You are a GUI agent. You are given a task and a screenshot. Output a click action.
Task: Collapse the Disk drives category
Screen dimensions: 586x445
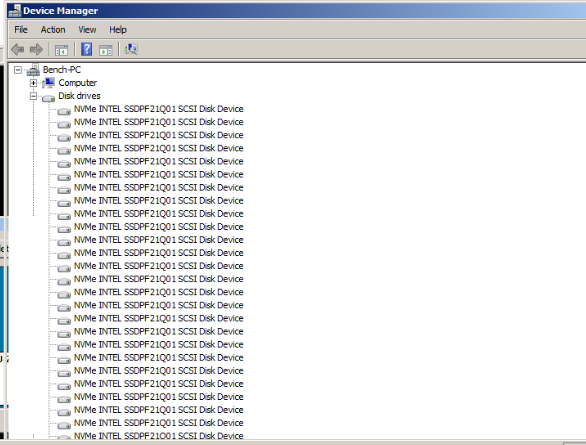33,96
